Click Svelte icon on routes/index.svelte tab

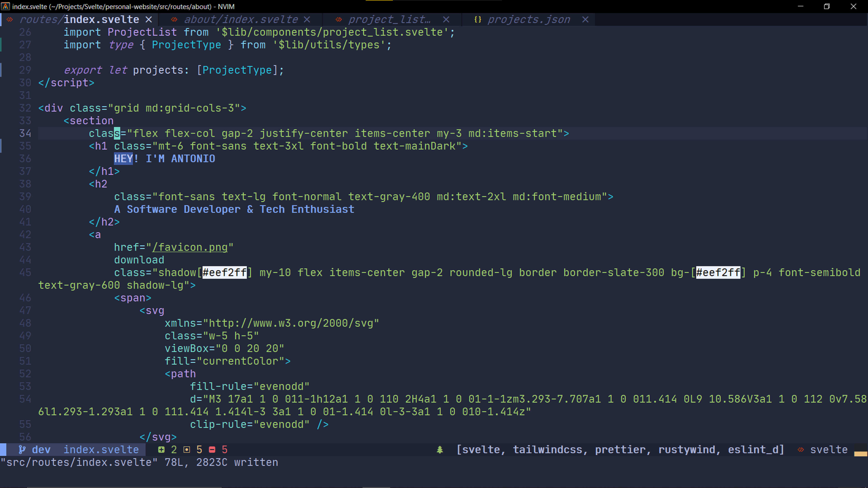10,19
